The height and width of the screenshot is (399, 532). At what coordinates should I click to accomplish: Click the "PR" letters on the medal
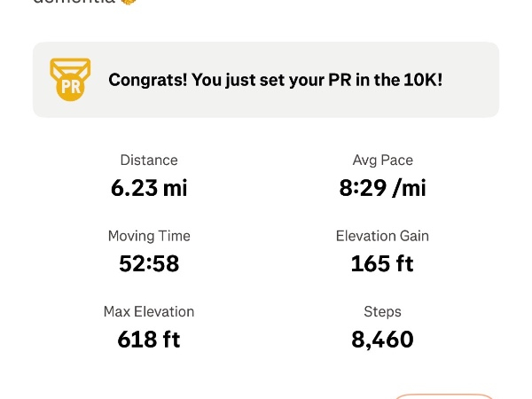click(x=70, y=88)
